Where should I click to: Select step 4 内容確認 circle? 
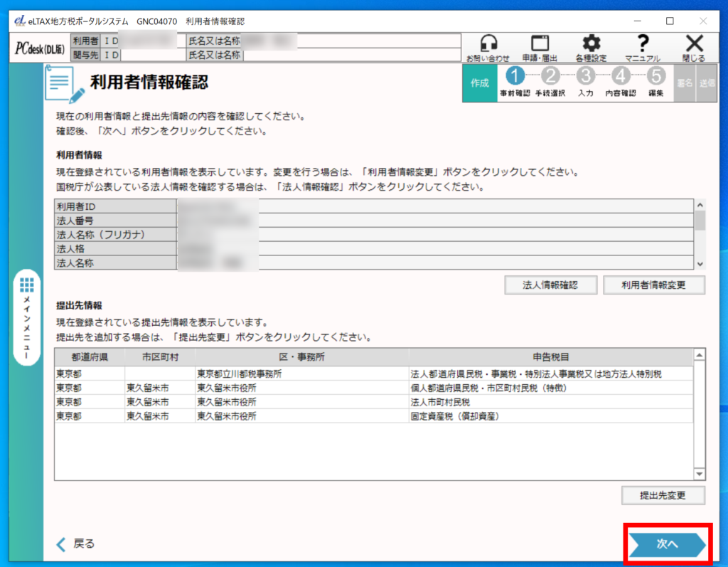pyautogui.click(x=621, y=77)
